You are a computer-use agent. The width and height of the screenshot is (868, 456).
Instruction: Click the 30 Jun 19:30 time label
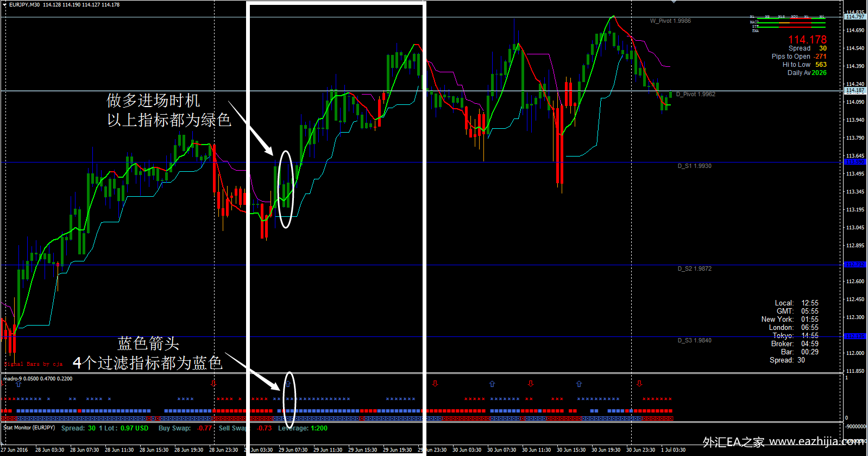tap(606, 449)
